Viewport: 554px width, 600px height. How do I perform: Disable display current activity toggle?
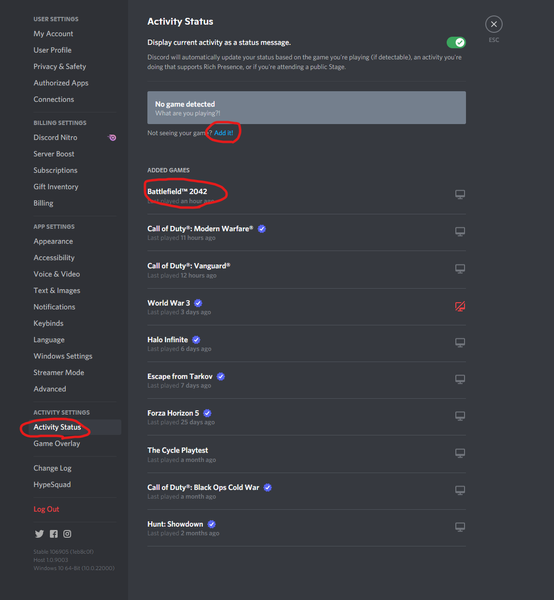456,42
